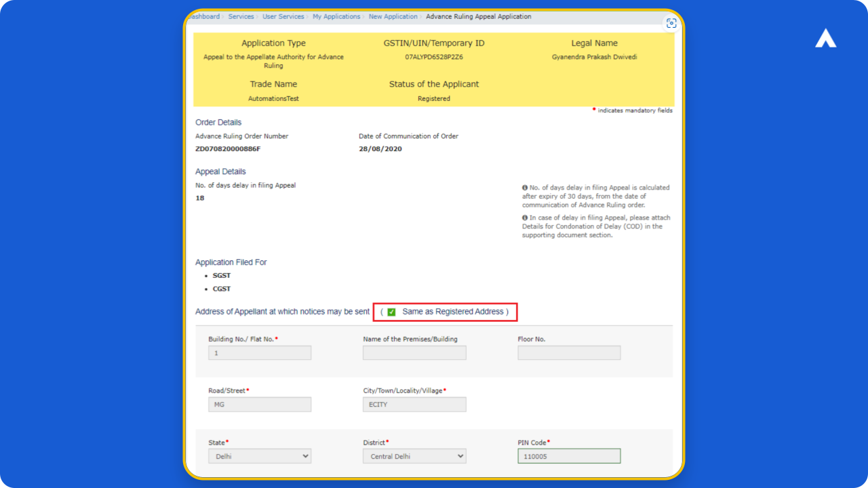Return to Dashboard via breadcrumb

click(204, 16)
